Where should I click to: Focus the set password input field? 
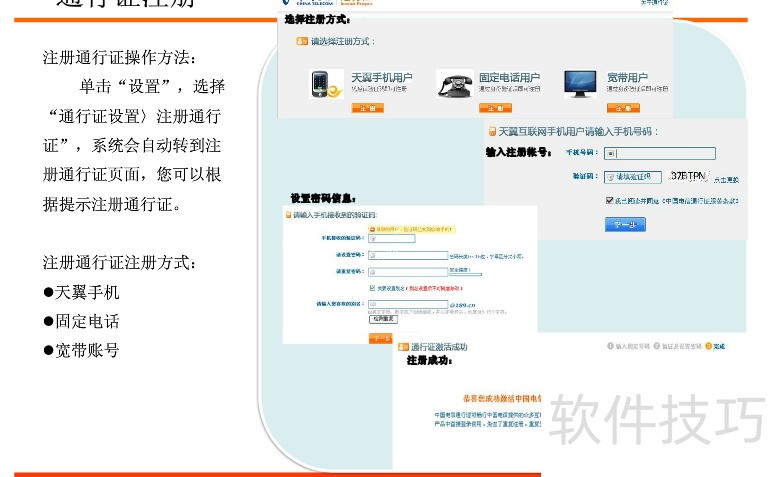pos(408,255)
